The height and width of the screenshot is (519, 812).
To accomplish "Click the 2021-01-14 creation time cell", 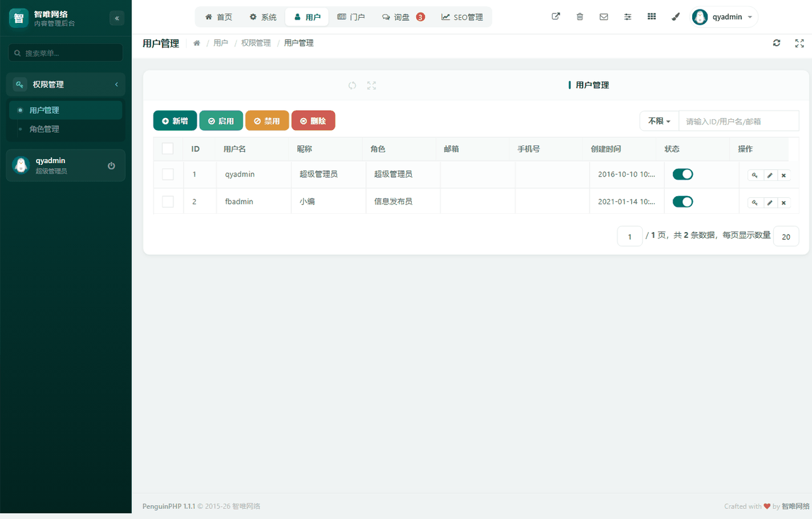I will [x=627, y=202].
